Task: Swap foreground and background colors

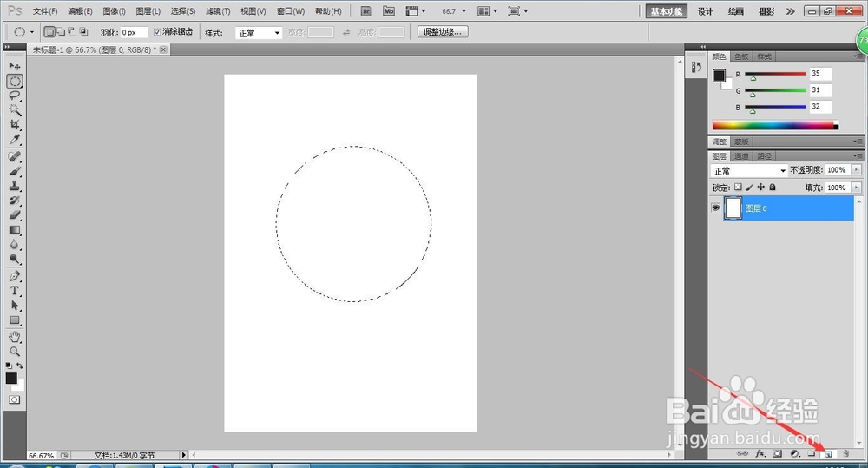Action: coord(20,366)
